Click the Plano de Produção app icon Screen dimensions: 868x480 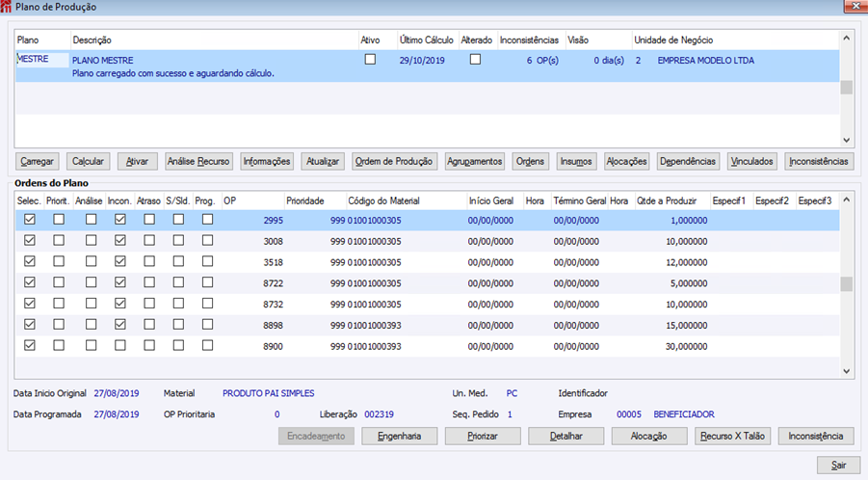coord(8,7)
